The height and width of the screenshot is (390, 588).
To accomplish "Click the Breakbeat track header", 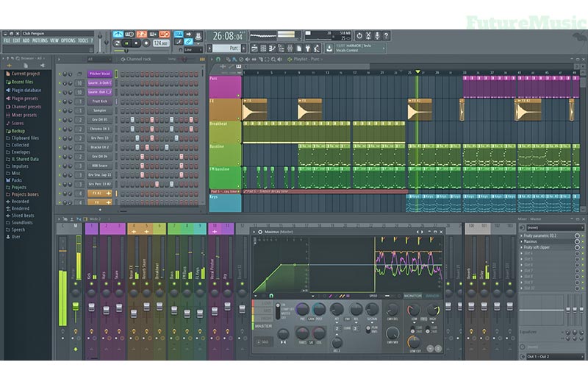I will pos(225,132).
